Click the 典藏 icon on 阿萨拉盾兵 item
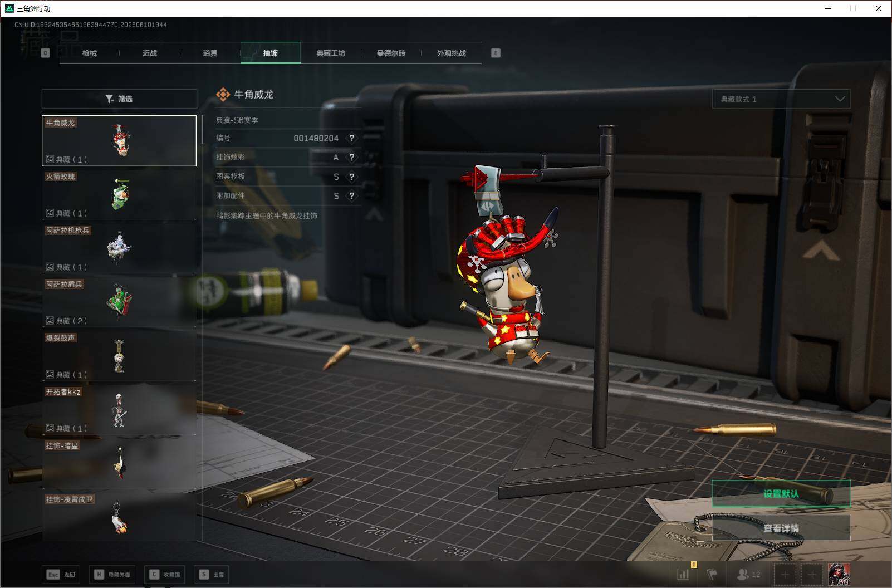This screenshot has width=892, height=588. 50,321
